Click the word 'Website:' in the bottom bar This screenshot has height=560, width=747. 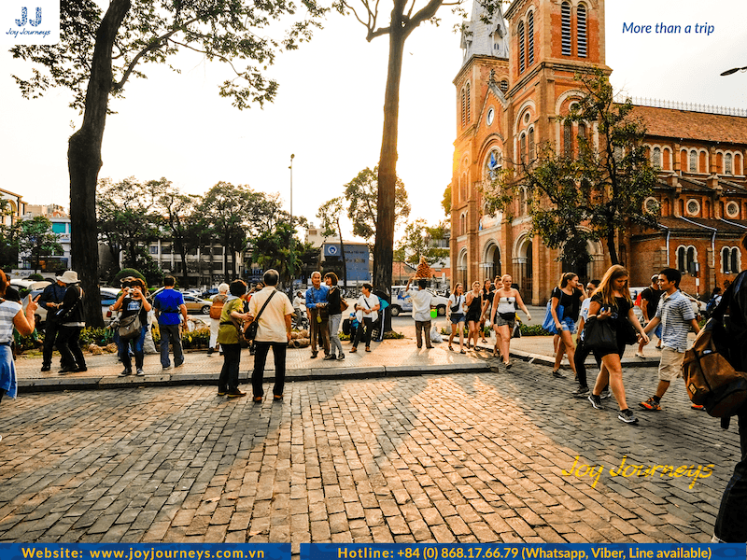52,553
